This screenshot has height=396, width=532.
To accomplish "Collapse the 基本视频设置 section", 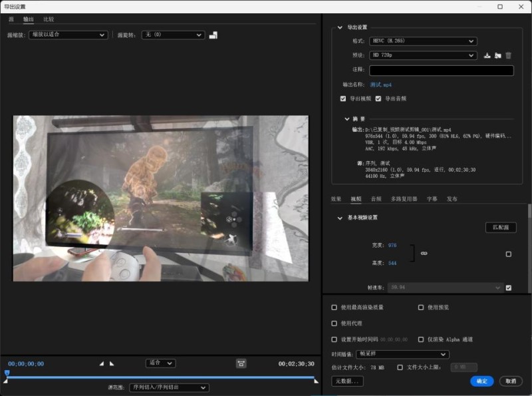I will pyautogui.click(x=340, y=218).
